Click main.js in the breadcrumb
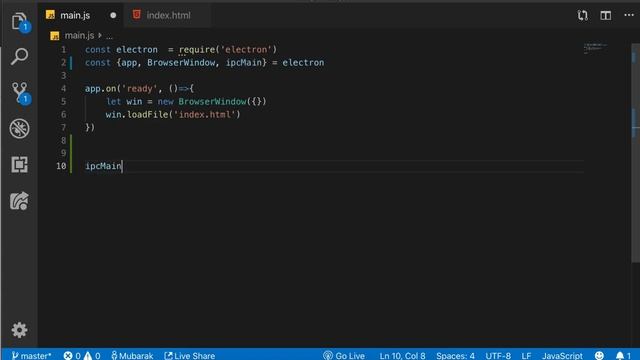 79,36
